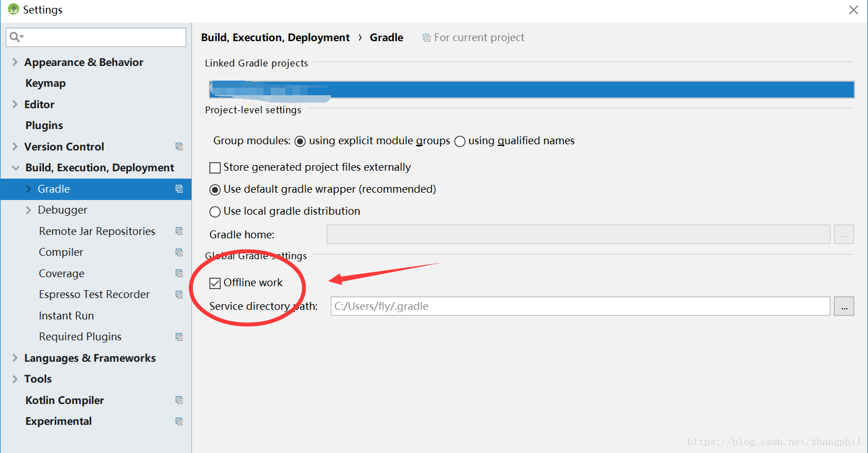
Task: Click the 'Gradle' breadcrumb label in header
Action: (x=387, y=37)
